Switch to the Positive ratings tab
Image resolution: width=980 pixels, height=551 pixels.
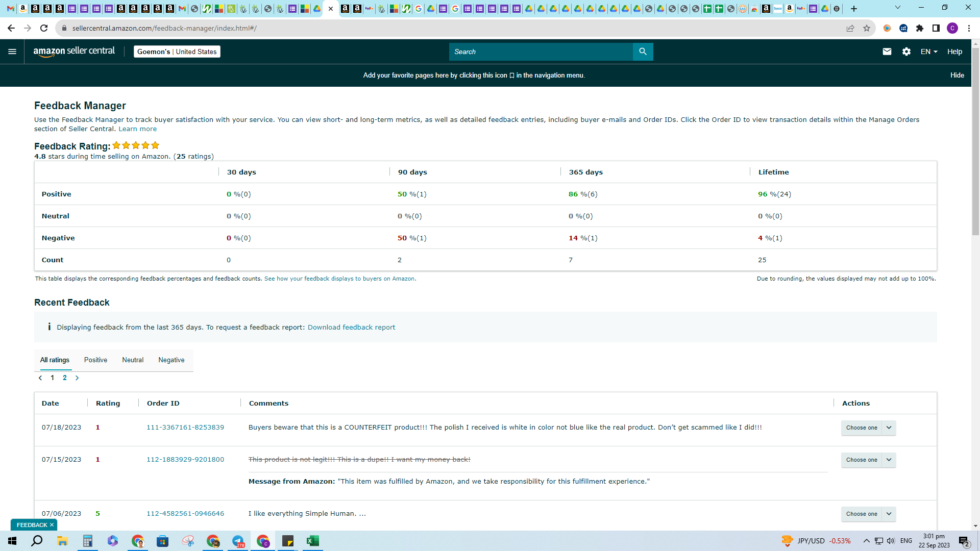click(x=95, y=360)
